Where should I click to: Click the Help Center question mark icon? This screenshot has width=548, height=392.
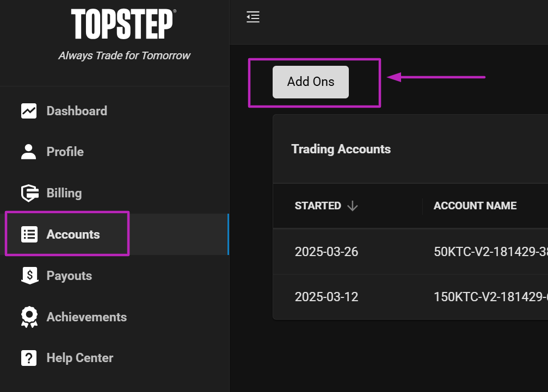(x=29, y=358)
